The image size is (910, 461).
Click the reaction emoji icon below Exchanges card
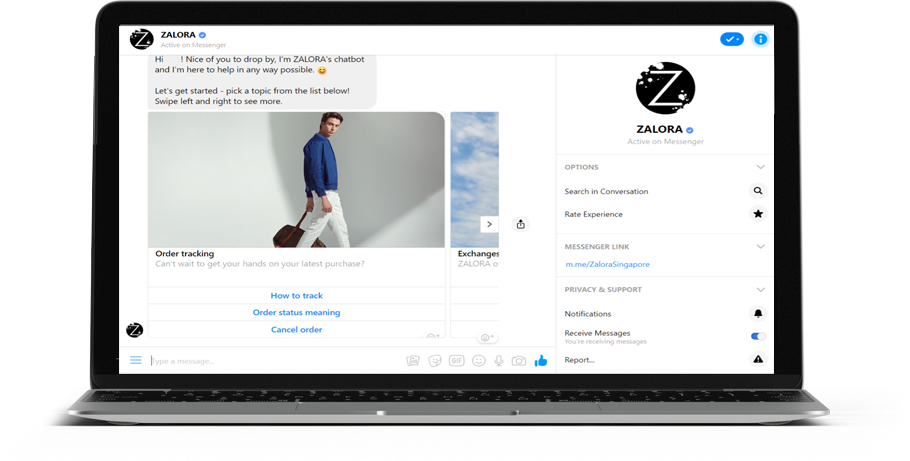coord(487,337)
